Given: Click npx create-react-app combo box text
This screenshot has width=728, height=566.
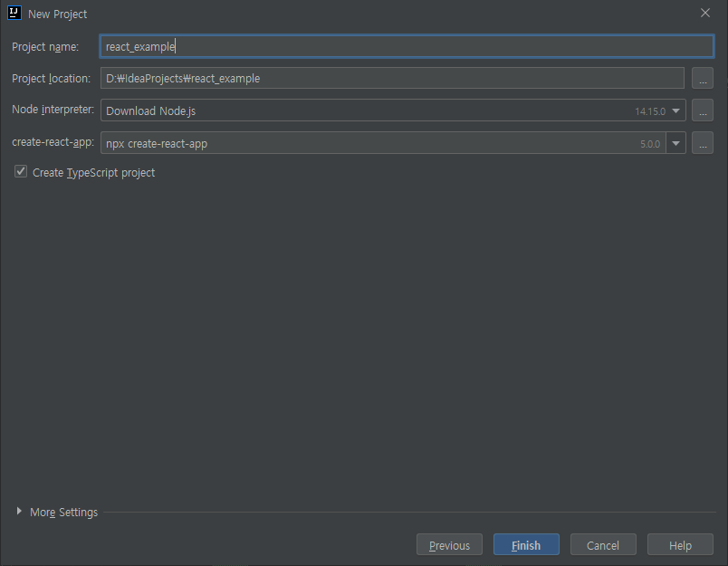Looking at the screenshot, I should click(x=157, y=144).
